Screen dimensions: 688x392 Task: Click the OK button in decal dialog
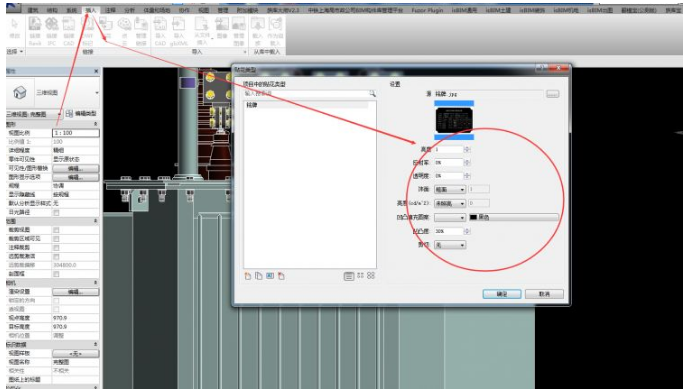(x=502, y=294)
